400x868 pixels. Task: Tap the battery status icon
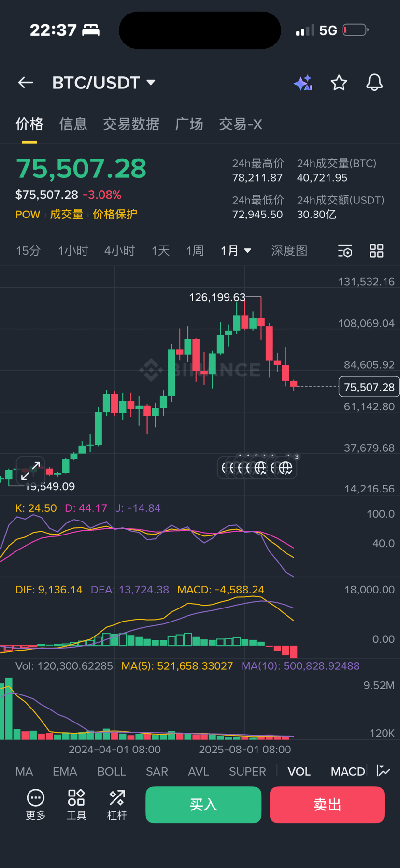[x=356, y=30]
